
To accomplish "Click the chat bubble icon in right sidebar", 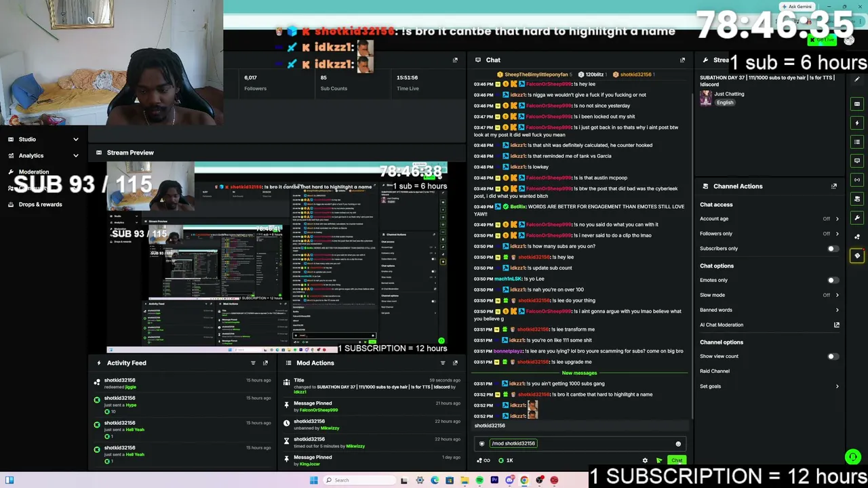I will [x=857, y=161].
